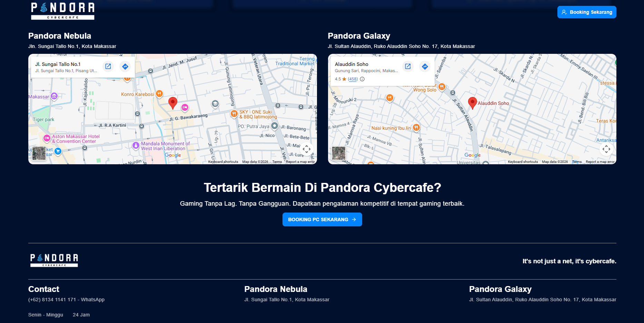
Task: Click the Terong Traditional Market label
Action: tap(295, 61)
